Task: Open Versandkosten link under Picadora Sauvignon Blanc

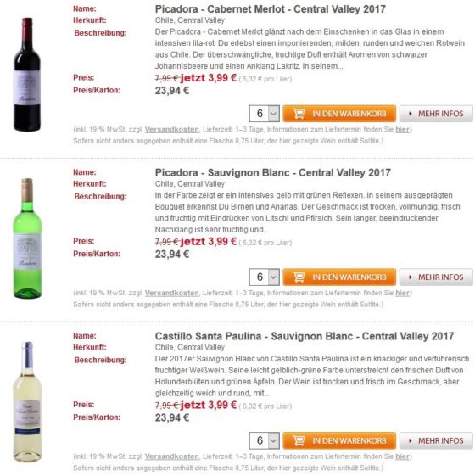Action: [x=172, y=294]
